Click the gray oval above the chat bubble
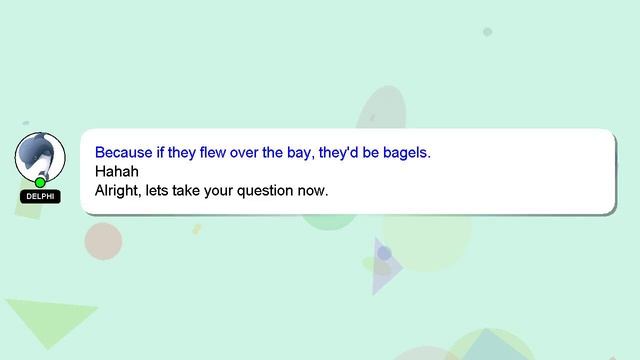The width and height of the screenshot is (640, 360). 382,107
